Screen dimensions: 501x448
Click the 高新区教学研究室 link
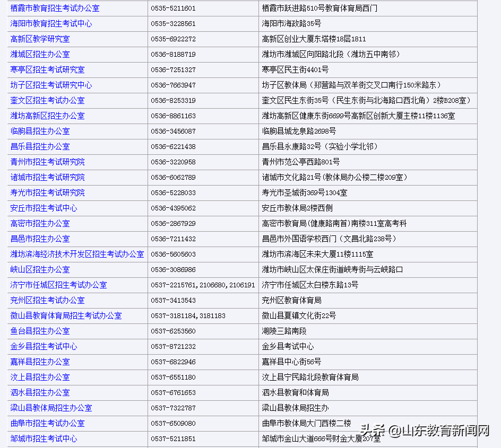coord(40,39)
